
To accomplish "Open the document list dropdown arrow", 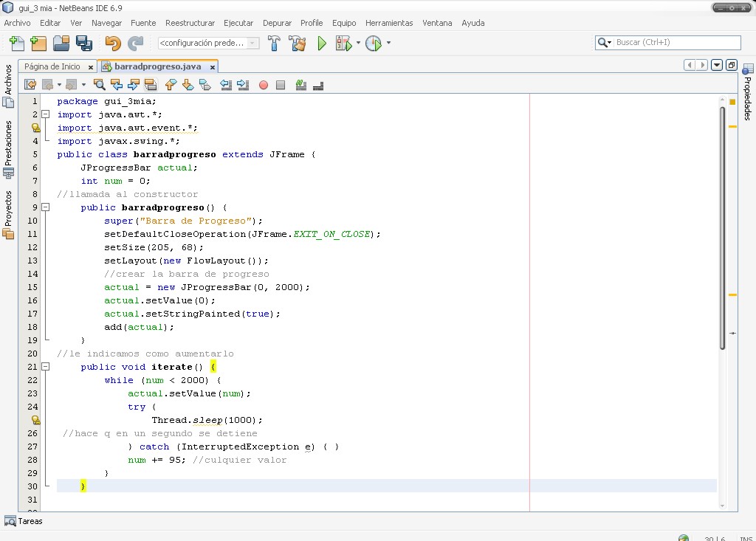I will pyautogui.click(x=716, y=65).
